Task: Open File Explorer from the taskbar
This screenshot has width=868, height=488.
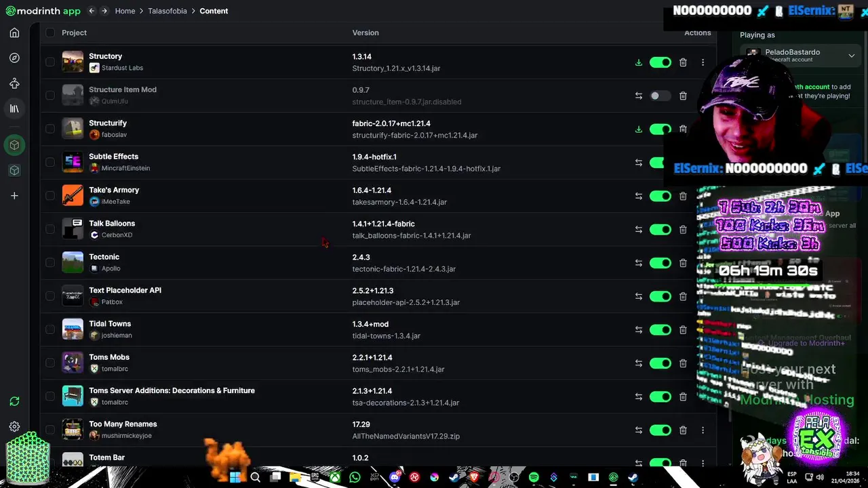Action: click(x=295, y=477)
